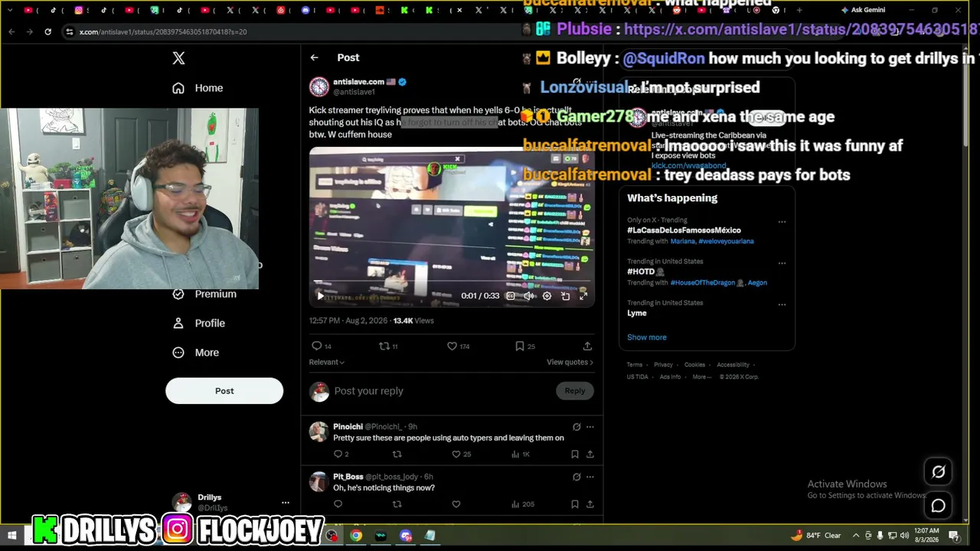Expand the More menu in the sidebar
This screenshot has height=551, width=980.
(x=195, y=352)
